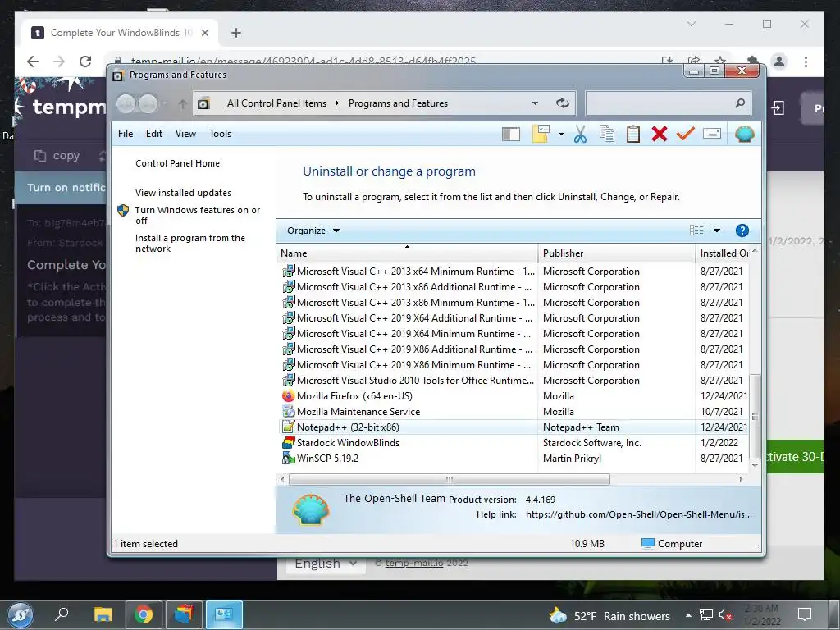This screenshot has height=630, width=840.
Task: Click the search magnifier in Programs and Features
Action: click(740, 103)
